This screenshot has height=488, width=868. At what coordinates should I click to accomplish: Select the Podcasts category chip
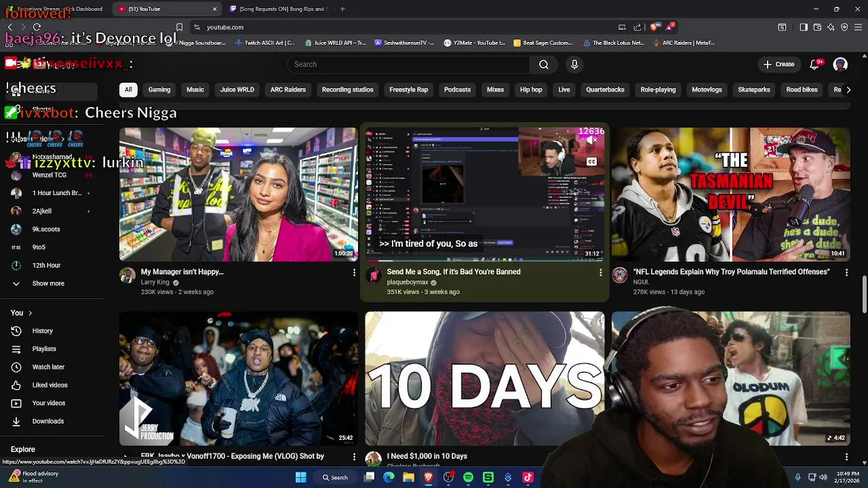pos(457,89)
